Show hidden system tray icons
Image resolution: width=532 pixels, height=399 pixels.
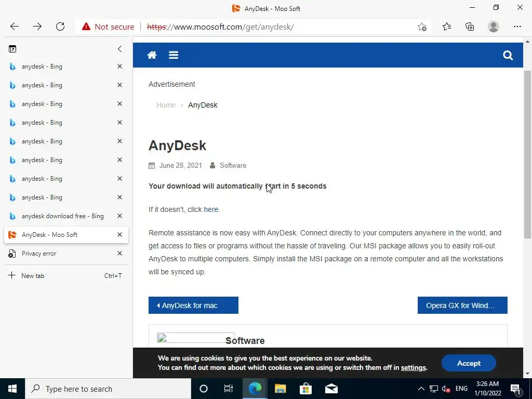coord(421,389)
